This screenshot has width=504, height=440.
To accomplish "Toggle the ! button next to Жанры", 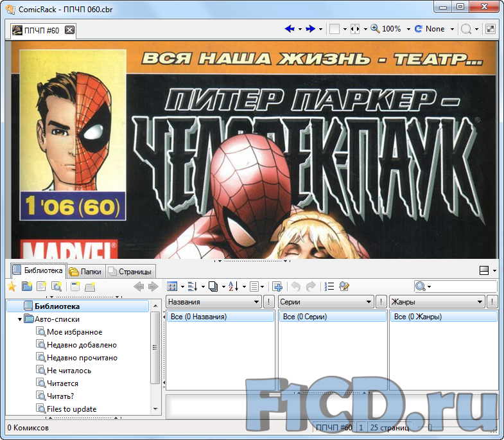I will [x=492, y=302].
